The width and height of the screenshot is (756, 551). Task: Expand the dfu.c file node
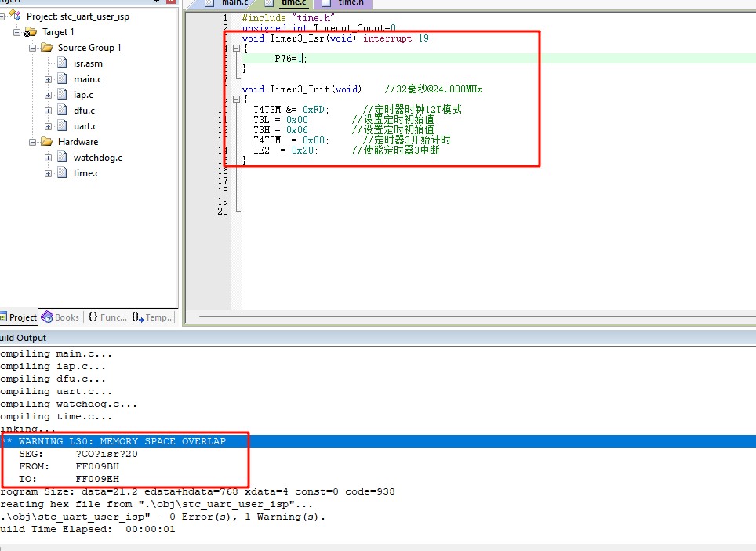pos(48,111)
